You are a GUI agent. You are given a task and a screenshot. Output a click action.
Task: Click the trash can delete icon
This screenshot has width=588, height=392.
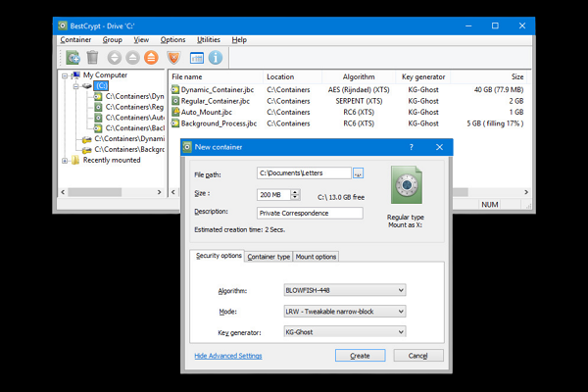92,58
